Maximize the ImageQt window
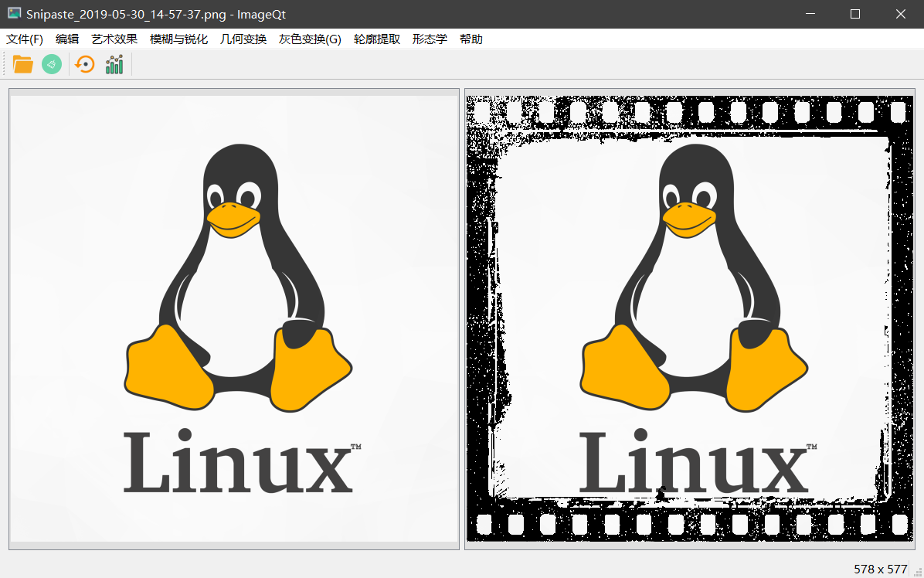The height and width of the screenshot is (578, 924). 855,14
